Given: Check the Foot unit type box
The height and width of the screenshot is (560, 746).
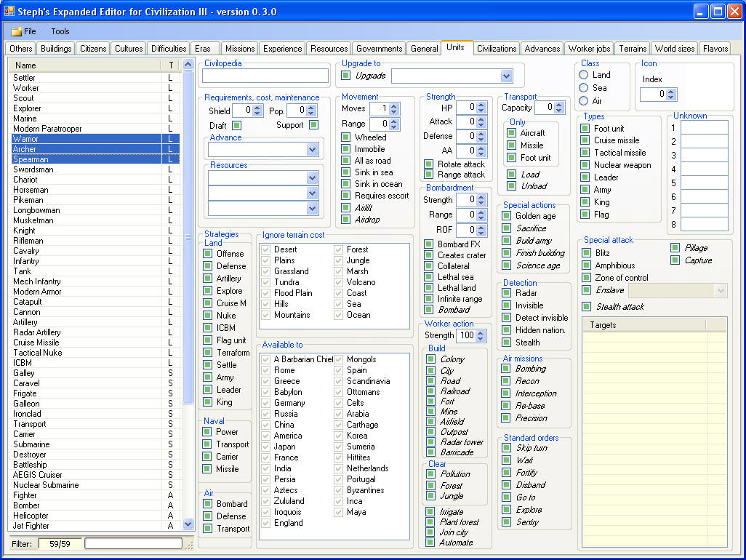Looking at the screenshot, I should click(x=585, y=128).
